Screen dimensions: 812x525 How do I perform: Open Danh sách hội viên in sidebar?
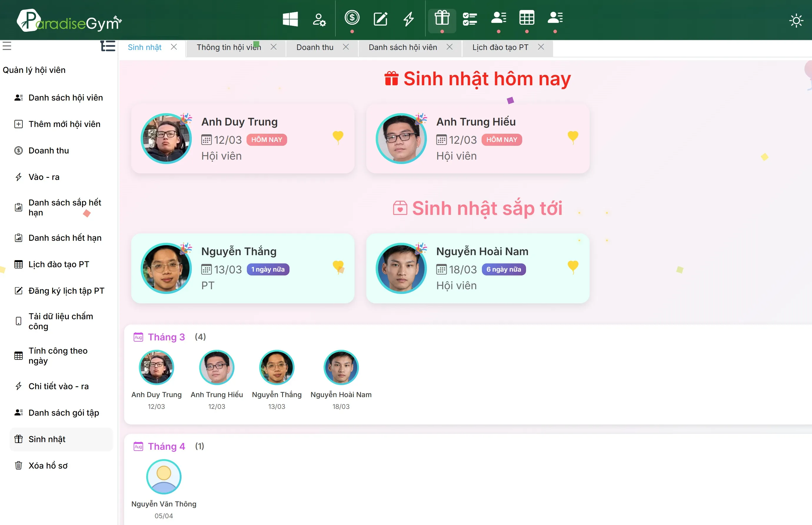coord(61,98)
